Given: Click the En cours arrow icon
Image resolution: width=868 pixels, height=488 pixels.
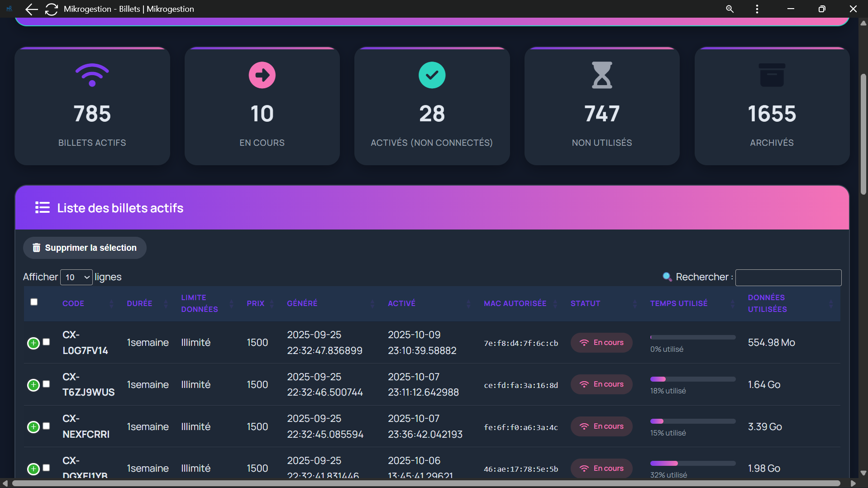Looking at the screenshot, I should (x=262, y=75).
